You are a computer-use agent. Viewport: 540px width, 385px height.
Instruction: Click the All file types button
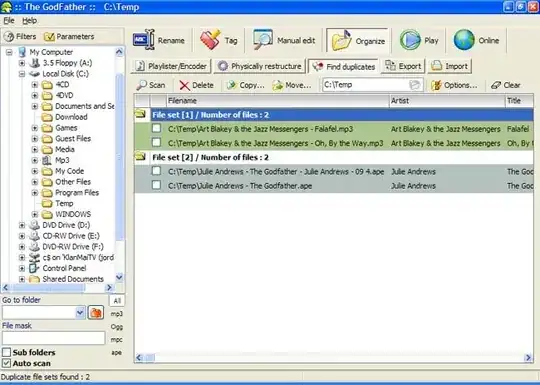tap(117, 301)
